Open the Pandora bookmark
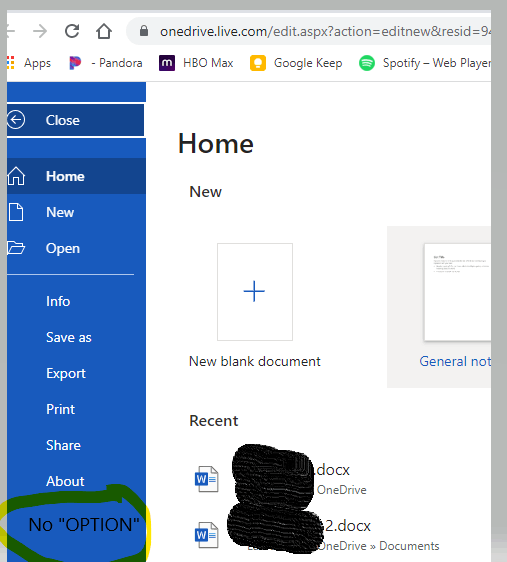Screen dimensions: 507x562 [x=106, y=63]
